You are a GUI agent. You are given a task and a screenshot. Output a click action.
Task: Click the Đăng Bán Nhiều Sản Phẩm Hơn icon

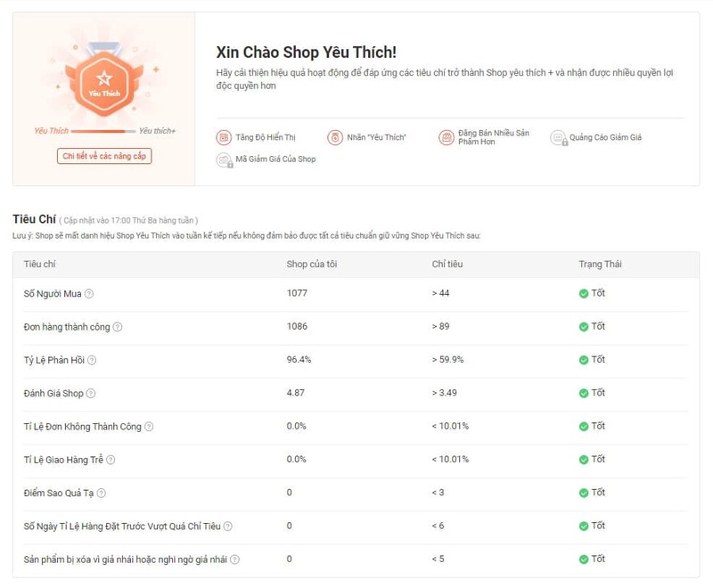click(x=447, y=137)
